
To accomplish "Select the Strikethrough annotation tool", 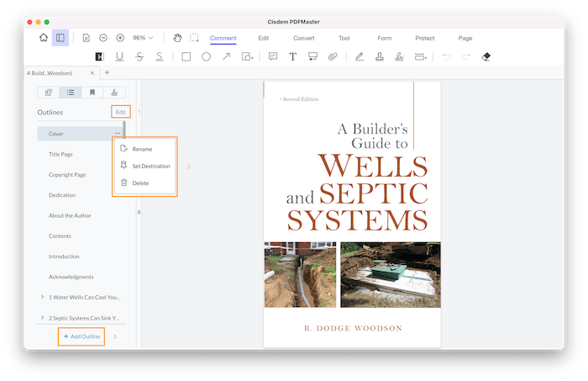I will [139, 56].
